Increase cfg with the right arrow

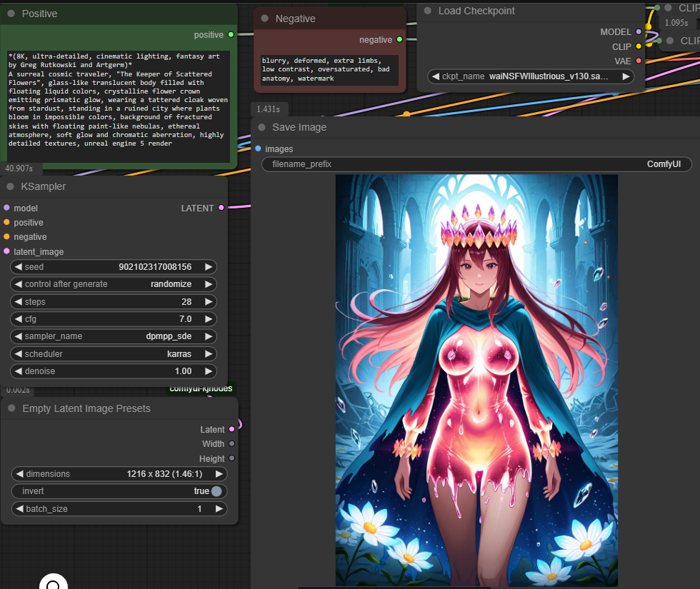(209, 319)
